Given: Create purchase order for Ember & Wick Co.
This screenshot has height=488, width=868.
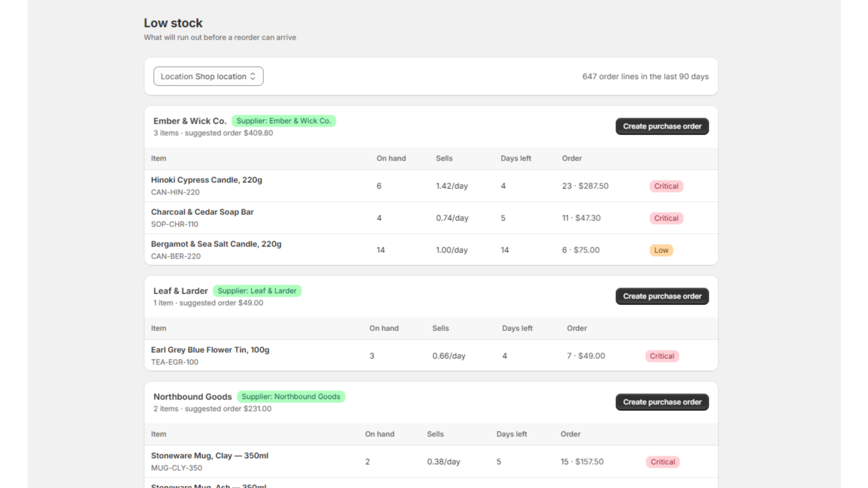Looking at the screenshot, I should pyautogui.click(x=662, y=126).
